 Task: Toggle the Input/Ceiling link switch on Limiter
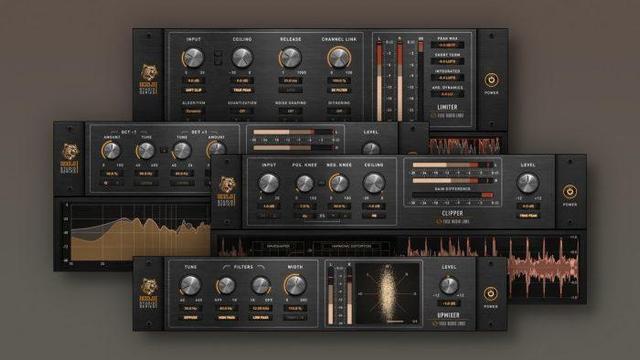pos(219,58)
